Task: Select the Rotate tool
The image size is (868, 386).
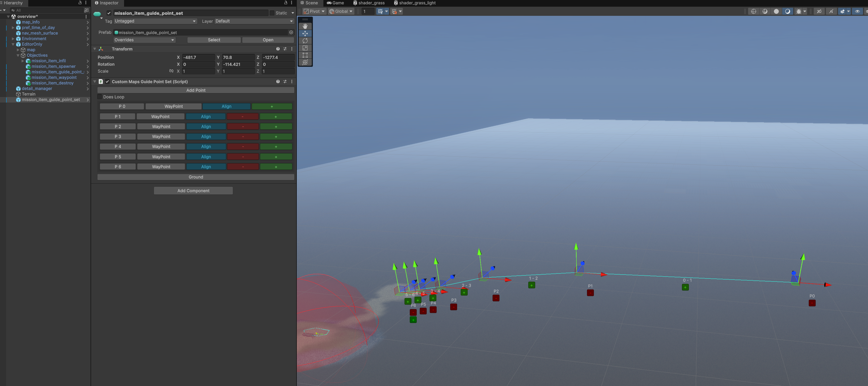Action: [305, 41]
